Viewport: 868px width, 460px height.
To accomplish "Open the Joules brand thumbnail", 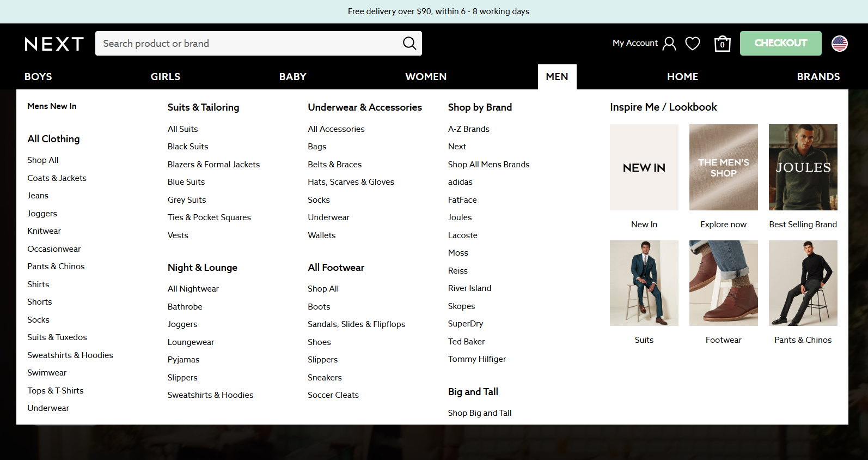I will [803, 167].
